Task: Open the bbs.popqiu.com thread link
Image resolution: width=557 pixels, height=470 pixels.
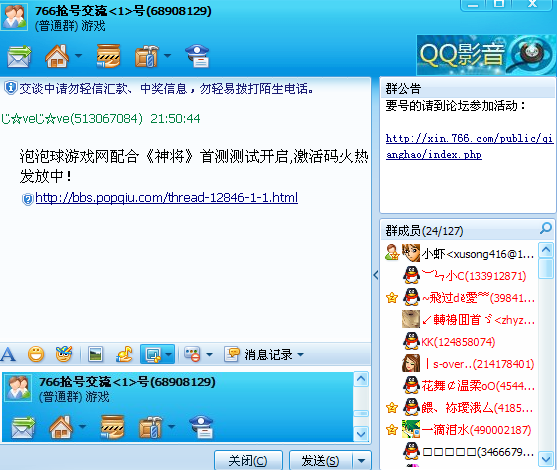Action: [x=166, y=198]
